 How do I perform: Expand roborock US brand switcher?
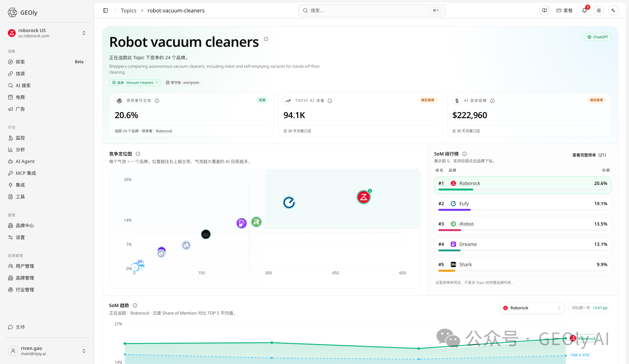click(x=47, y=33)
